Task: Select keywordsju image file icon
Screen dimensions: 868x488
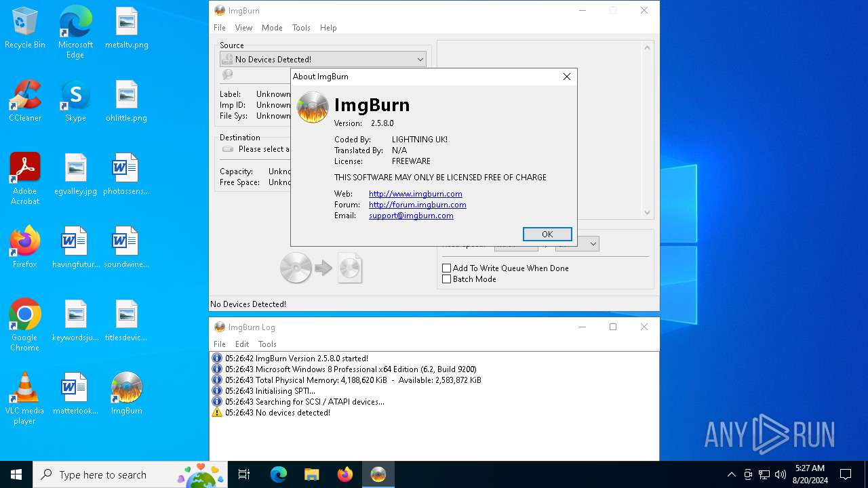Action: pos(75,321)
